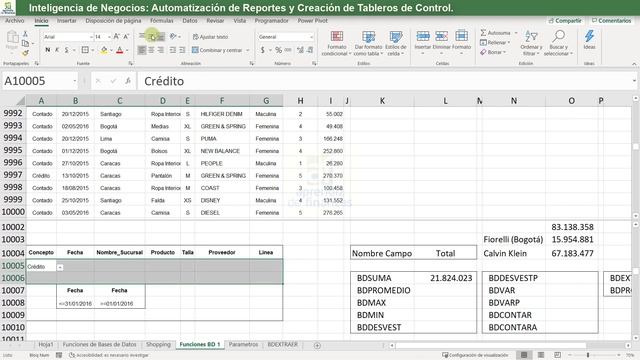Open the Shopping sheet tab
The width and height of the screenshot is (640, 360).
point(158,344)
